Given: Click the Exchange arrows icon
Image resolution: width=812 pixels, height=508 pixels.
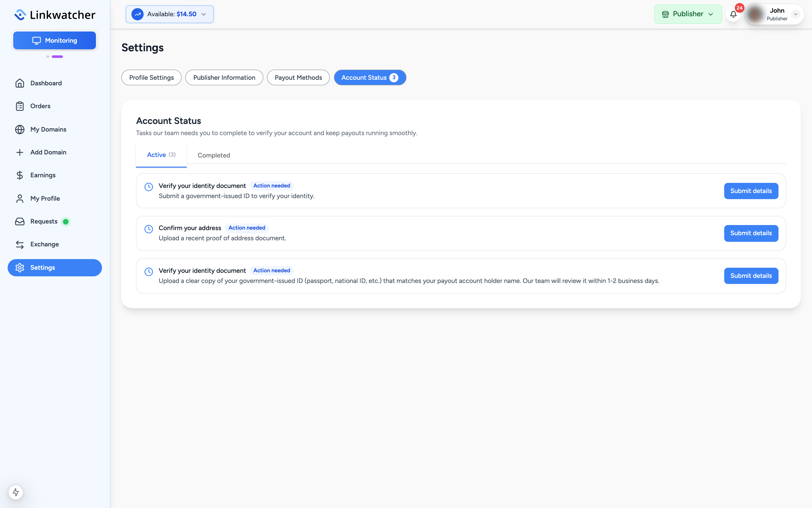Looking at the screenshot, I should 20,245.
